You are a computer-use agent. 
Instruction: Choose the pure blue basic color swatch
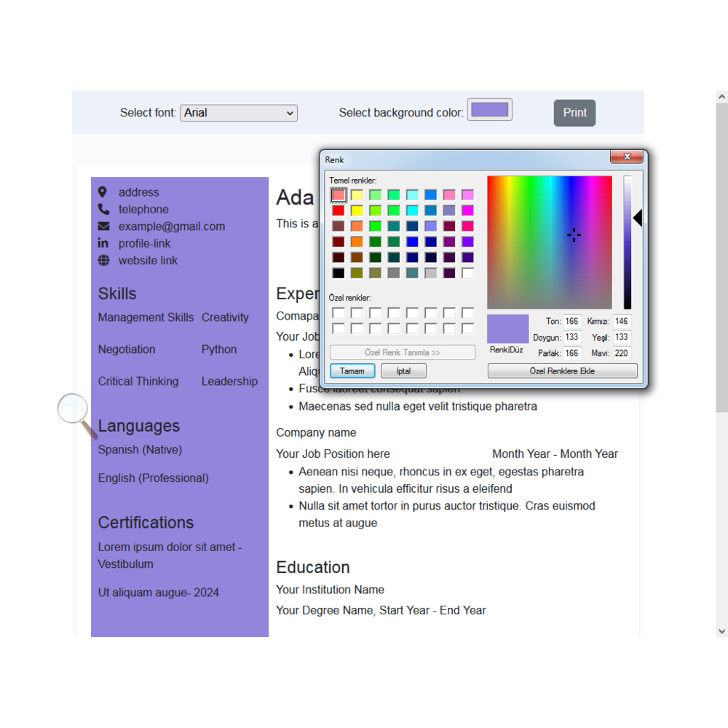[x=412, y=242]
